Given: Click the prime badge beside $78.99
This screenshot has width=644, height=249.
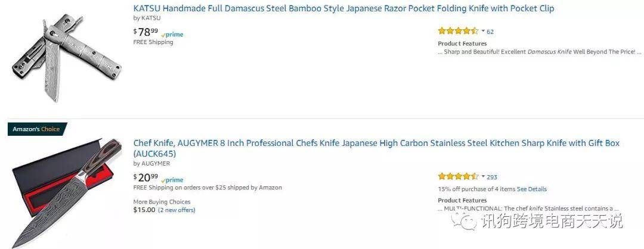Looking at the screenshot, I should point(172,35).
